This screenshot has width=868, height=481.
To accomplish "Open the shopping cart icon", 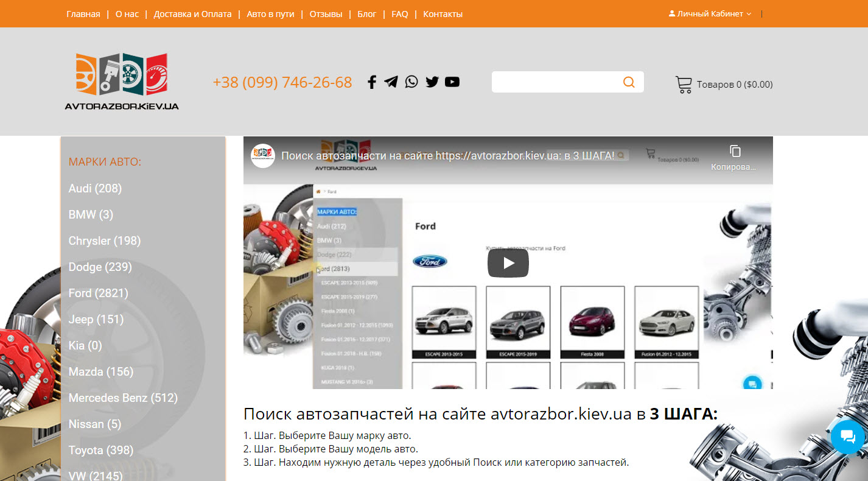I will [x=684, y=84].
